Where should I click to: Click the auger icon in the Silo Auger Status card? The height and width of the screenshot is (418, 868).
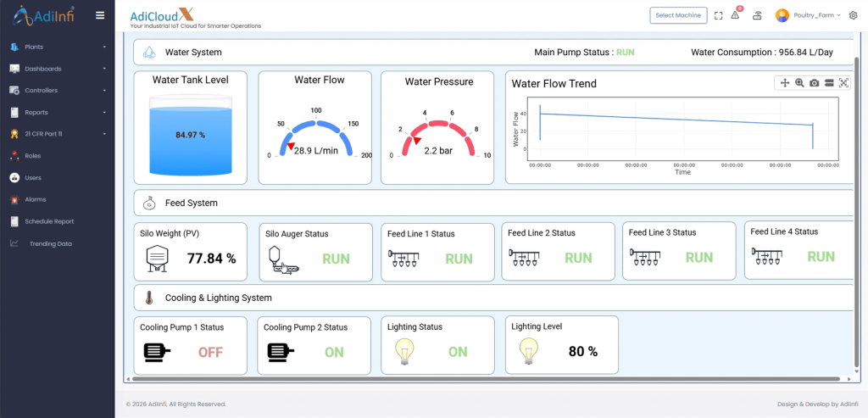[x=284, y=259]
